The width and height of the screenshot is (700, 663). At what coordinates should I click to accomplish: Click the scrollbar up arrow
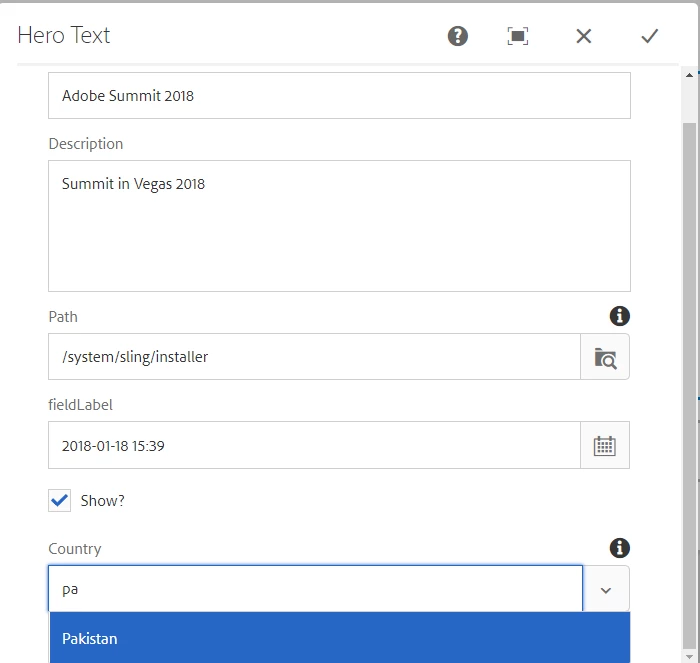point(689,75)
